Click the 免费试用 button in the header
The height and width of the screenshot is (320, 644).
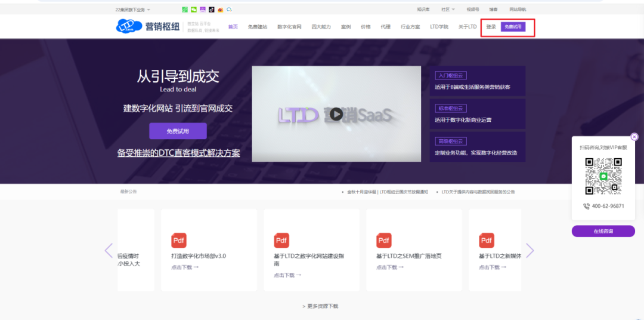tap(513, 27)
